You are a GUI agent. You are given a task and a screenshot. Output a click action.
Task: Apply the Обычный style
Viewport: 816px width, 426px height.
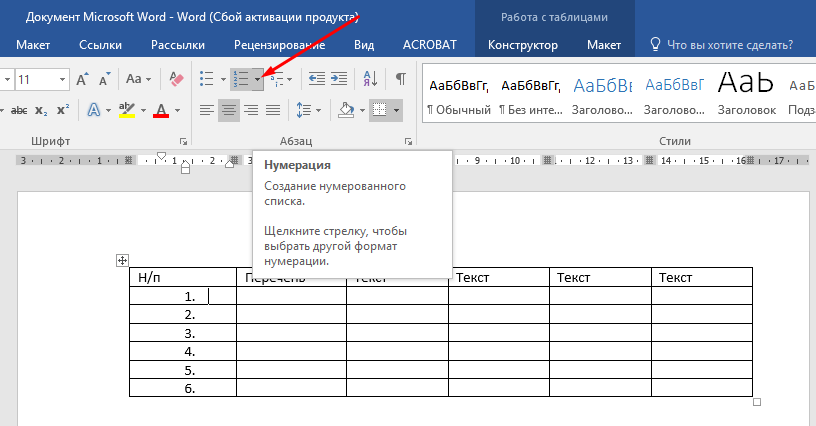coord(458,95)
